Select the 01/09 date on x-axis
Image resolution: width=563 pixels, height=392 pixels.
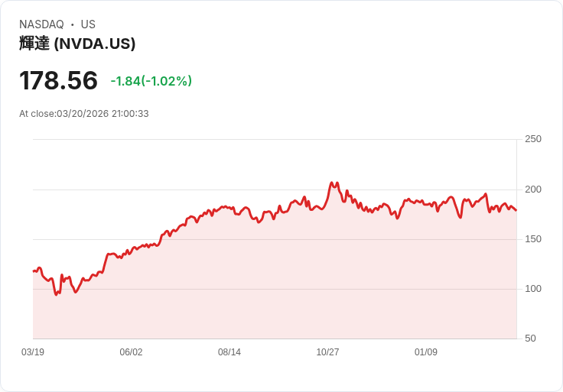tap(426, 352)
